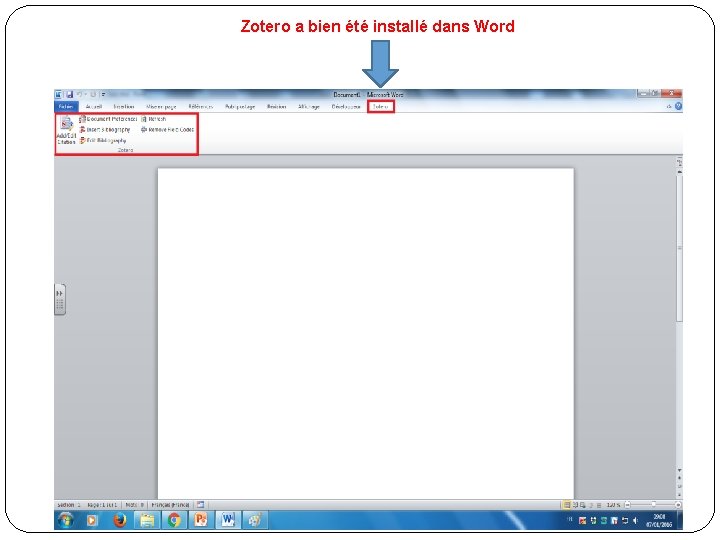Click the zoom slider handle
This screenshot has height=540, width=720.
pyautogui.click(x=654, y=505)
